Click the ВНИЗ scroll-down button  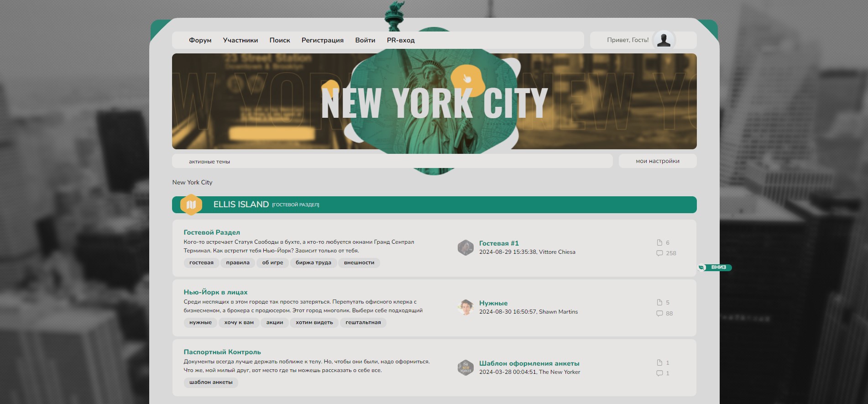715,268
